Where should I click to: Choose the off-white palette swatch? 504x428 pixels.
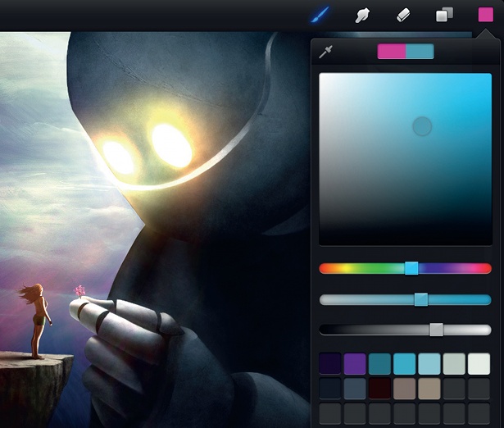tap(479, 364)
